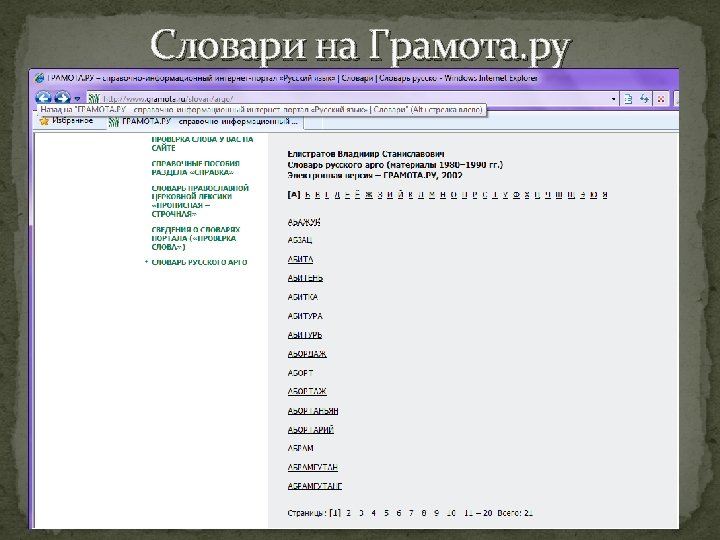The image size is (720, 540).
Task: Open the АБРАМ dictionary entry
Action: point(300,448)
